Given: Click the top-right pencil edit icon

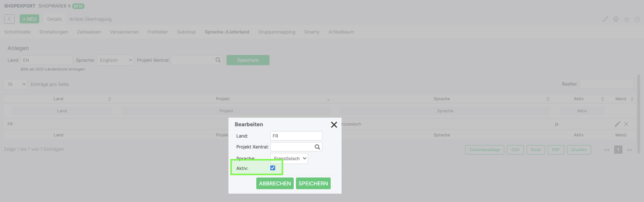Looking at the screenshot, I should coord(605,19).
